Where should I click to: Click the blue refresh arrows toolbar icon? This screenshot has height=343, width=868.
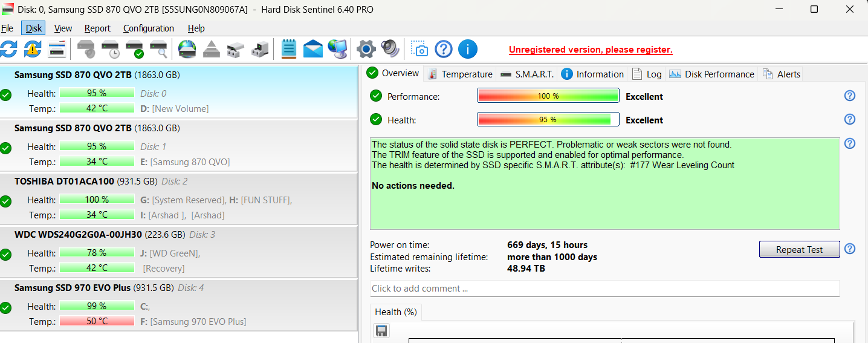pyautogui.click(x=8, y=49)
